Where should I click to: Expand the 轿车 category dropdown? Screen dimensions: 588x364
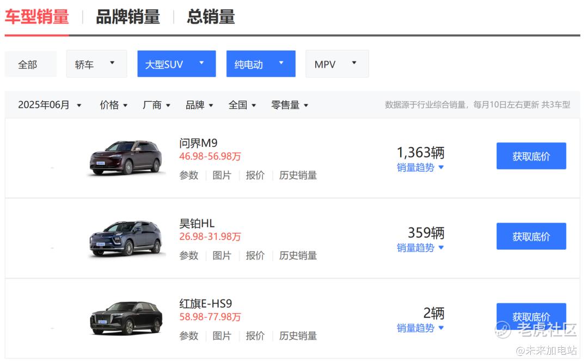[x=97, y=64]
